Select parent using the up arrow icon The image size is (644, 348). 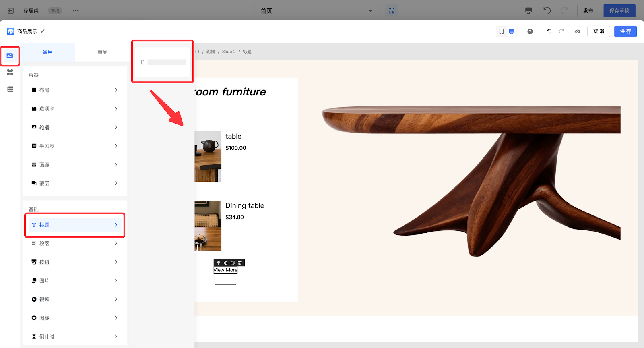(x=219, y=263)
